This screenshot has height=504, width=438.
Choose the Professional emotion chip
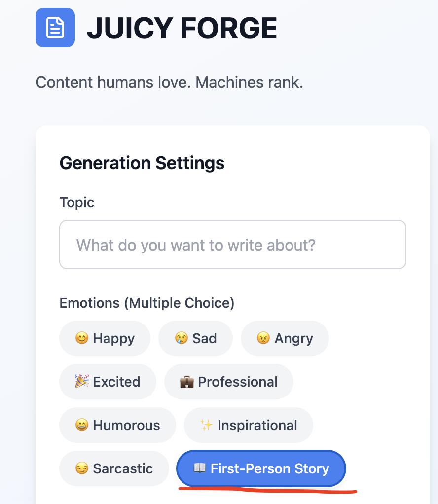229,382
